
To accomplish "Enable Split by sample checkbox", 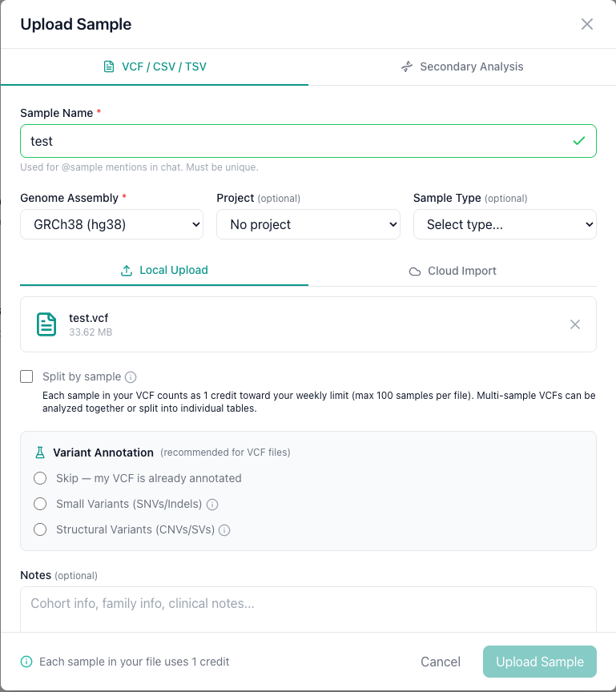I will (x=26, y=376).
